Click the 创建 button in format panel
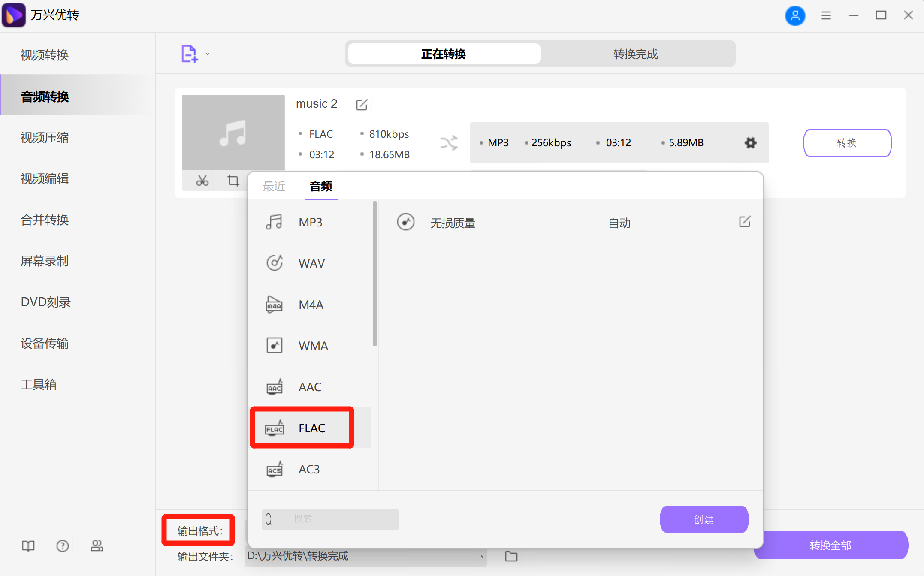Image resolution: width=924 pixels, height=576 pixels. pyautogui.click(x=704, y=519)
